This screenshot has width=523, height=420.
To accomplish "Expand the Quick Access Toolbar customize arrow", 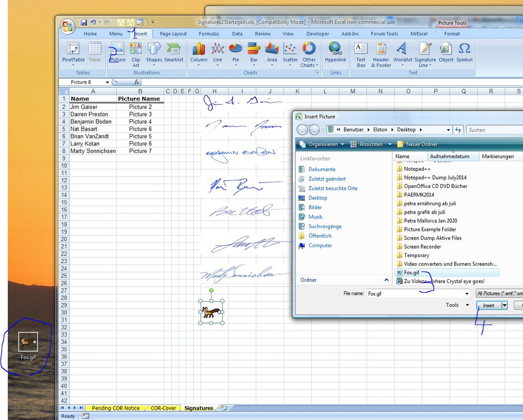I will pos(153,23).
